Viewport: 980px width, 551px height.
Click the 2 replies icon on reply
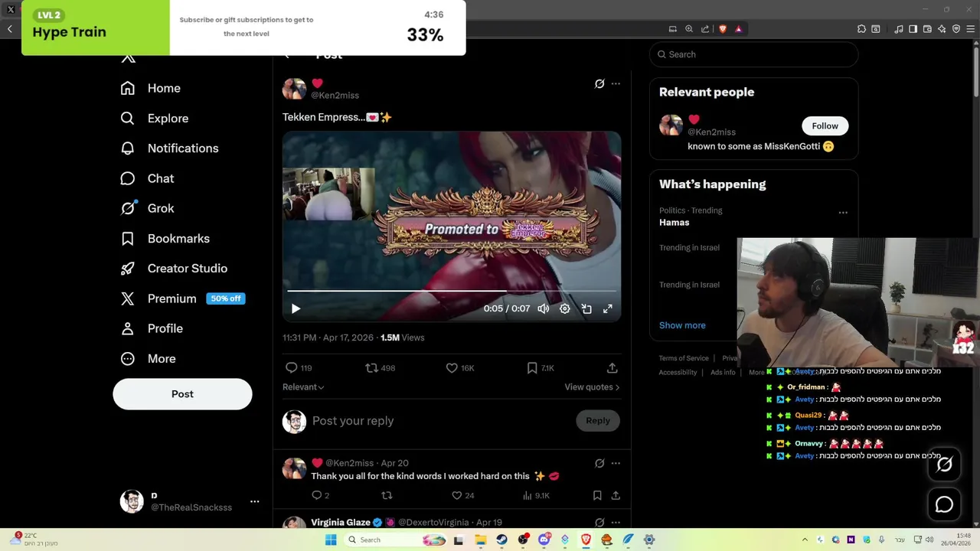[316, 495]
